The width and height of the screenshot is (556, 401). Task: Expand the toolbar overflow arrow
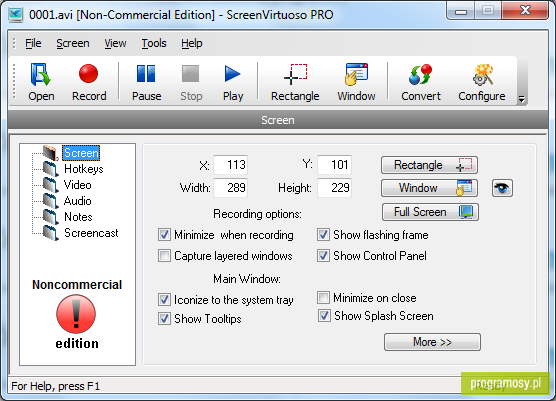point(522,99)
